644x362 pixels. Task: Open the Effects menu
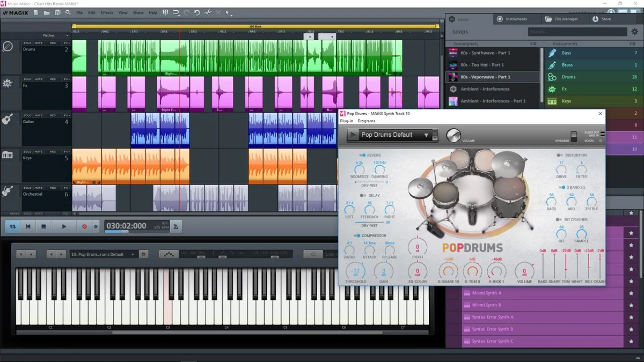[106, 12]
